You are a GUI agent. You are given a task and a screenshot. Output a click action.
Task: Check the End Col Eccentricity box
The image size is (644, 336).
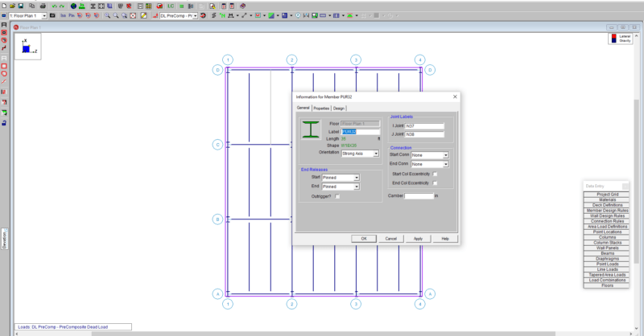pyautogui.click(x=436, y=183)
